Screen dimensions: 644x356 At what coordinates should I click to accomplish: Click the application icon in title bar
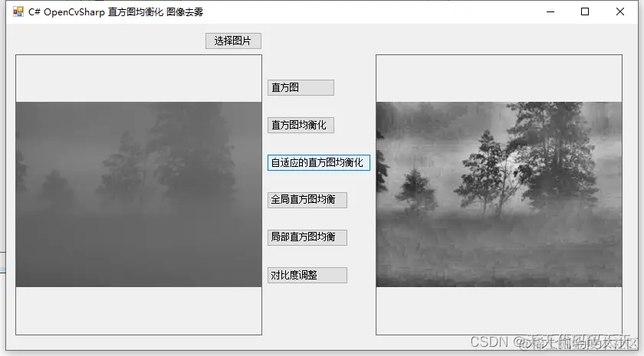coord(18,11)
